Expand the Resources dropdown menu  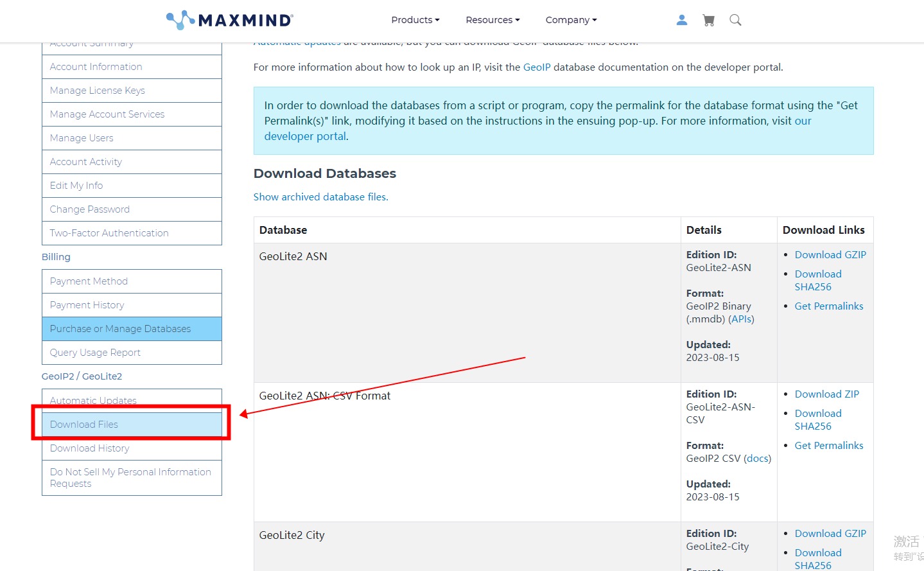click(x=493, y=20)
